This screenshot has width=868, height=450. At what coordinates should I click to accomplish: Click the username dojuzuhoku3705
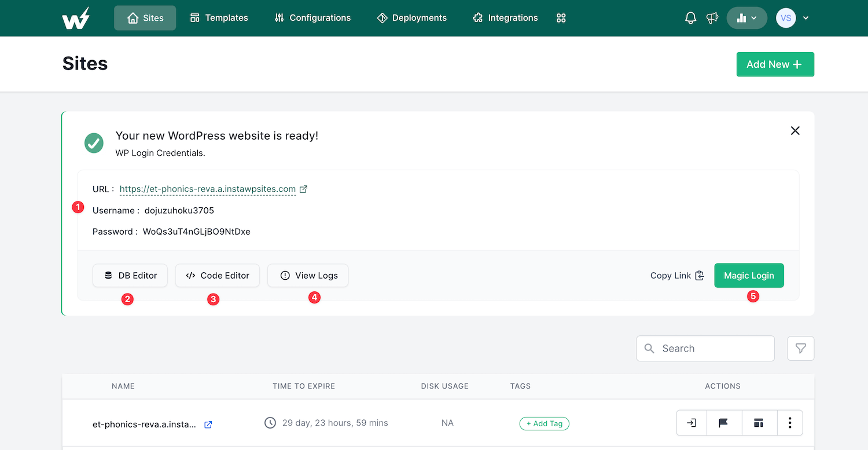pyautogui.click(x=179, y=210)
